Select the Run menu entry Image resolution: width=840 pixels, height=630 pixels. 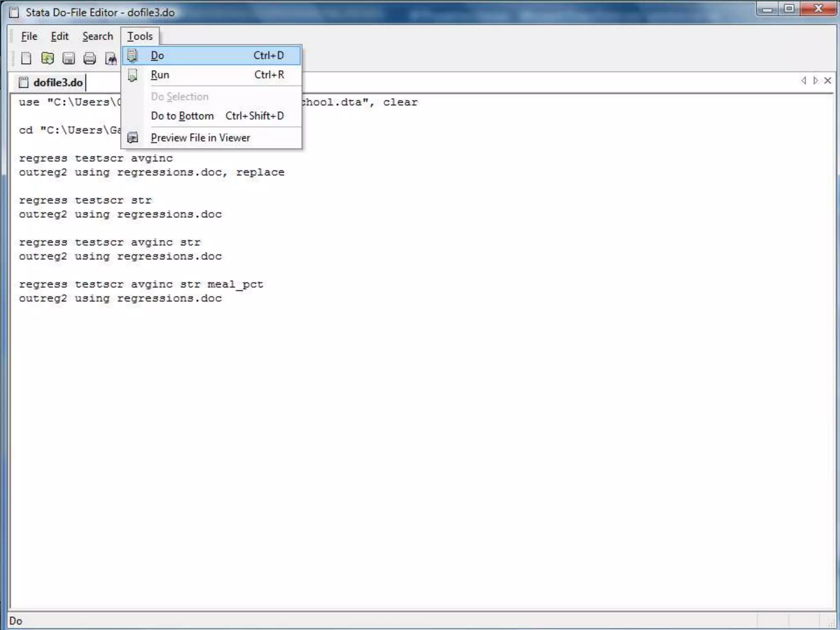(160, 75)
